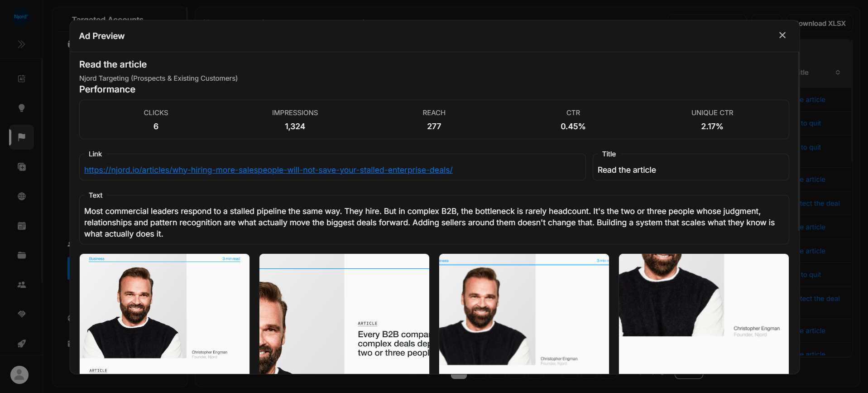This screenshot has width=868, height=393.
Task: Click the Njord logo in the sidebar
Action: coord(21,17)
